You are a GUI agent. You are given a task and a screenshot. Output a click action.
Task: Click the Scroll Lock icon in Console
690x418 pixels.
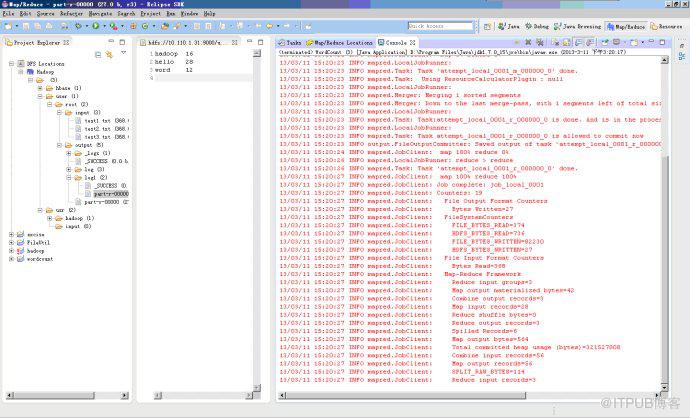click(566, 42)
